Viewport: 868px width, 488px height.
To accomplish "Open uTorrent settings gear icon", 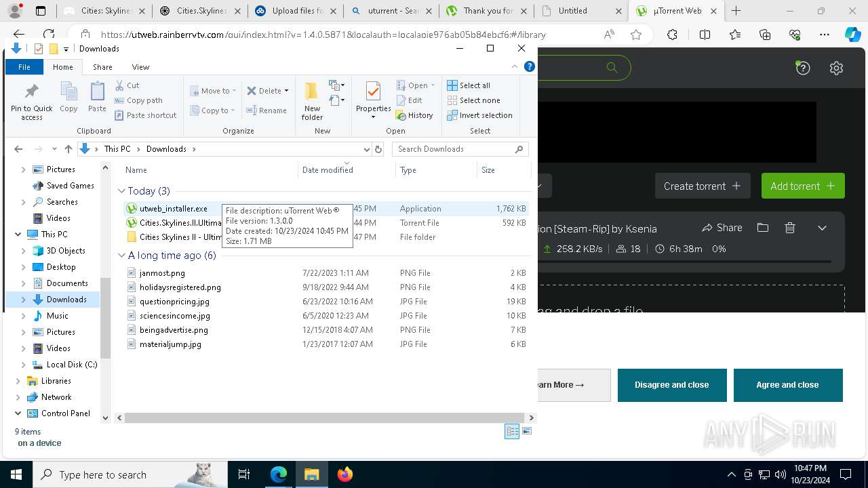I will [836, 68].
